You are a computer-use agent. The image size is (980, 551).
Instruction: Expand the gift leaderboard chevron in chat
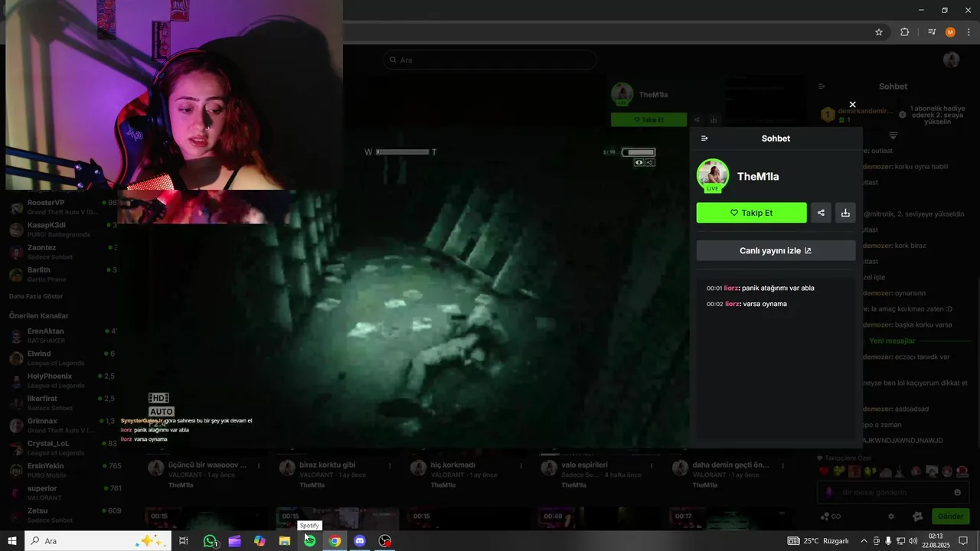pos(893,135)
